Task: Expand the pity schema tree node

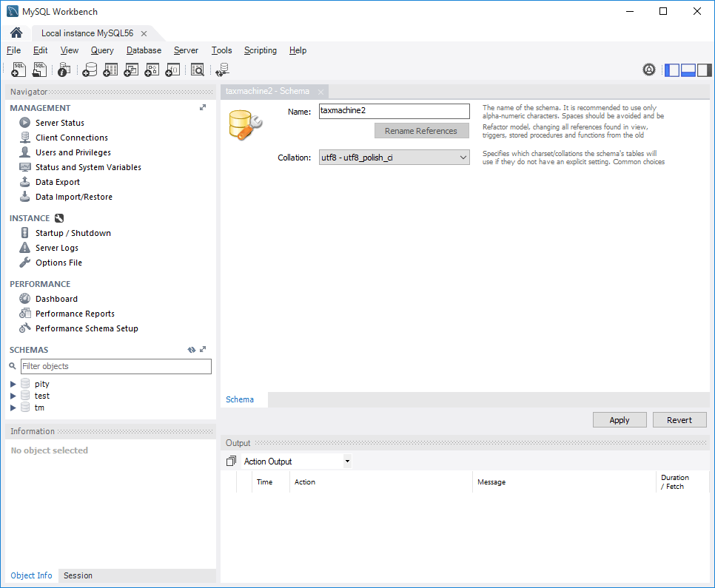Action: coord(13,383)
